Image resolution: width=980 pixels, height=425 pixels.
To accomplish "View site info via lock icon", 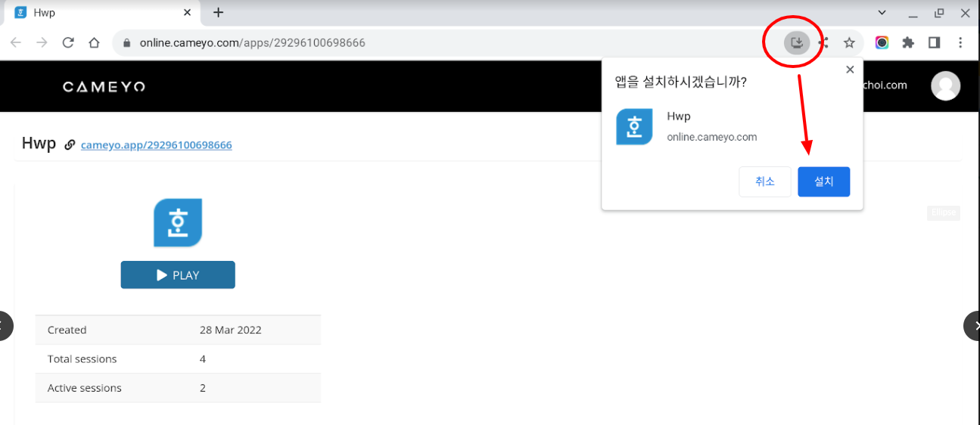I will tap(127, 43).
